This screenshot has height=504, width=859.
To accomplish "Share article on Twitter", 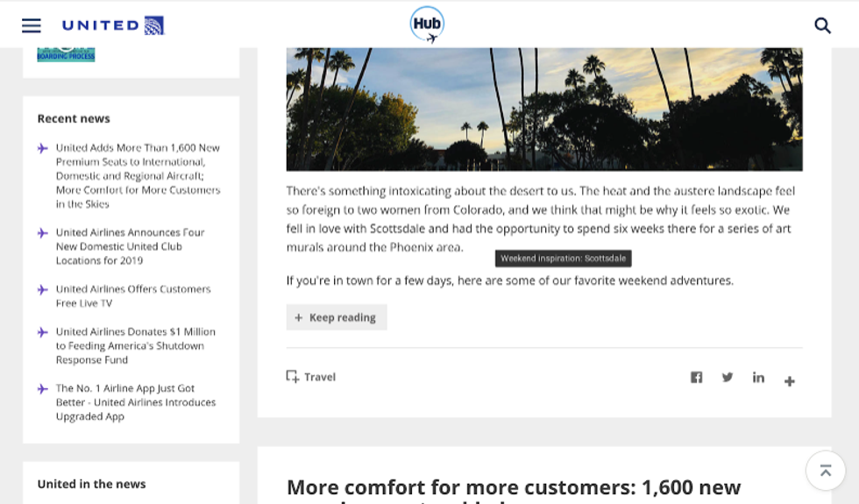I will click(728, 377).
